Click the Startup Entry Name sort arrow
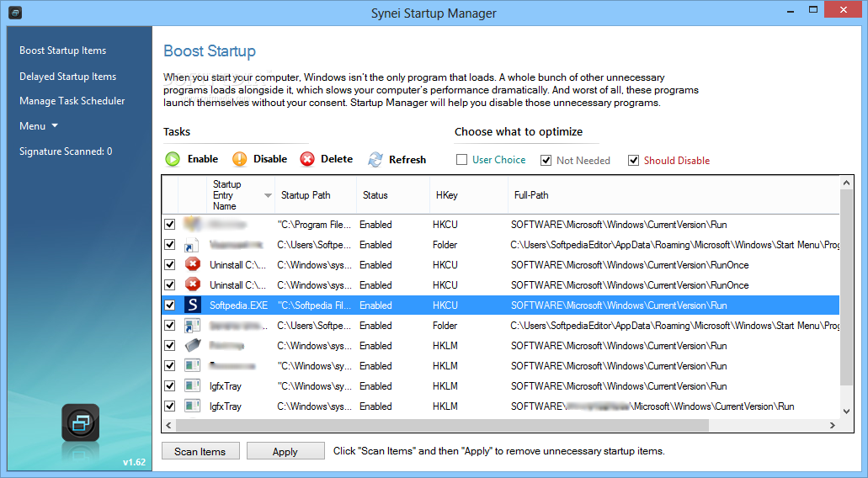This screenshot has width=868, height=478. 268,195
